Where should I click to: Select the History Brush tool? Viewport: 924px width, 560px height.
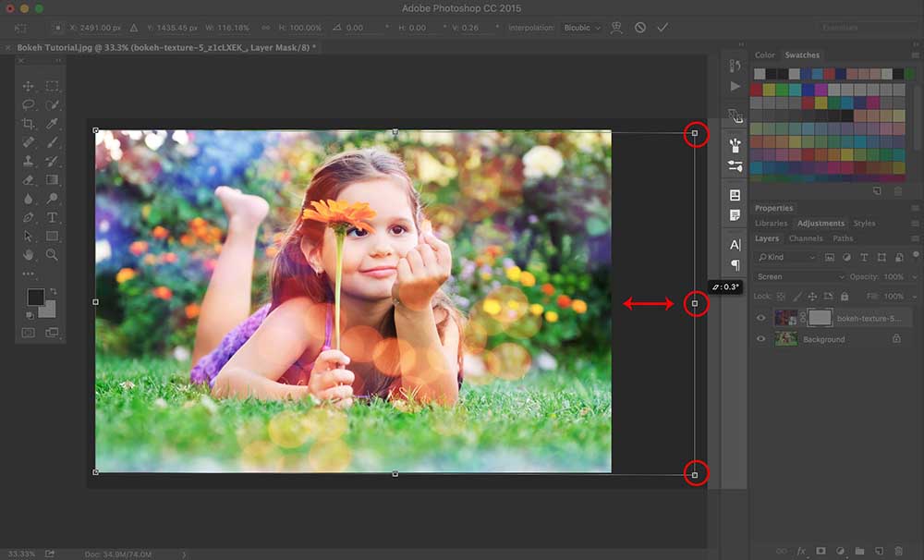point(53,161)
